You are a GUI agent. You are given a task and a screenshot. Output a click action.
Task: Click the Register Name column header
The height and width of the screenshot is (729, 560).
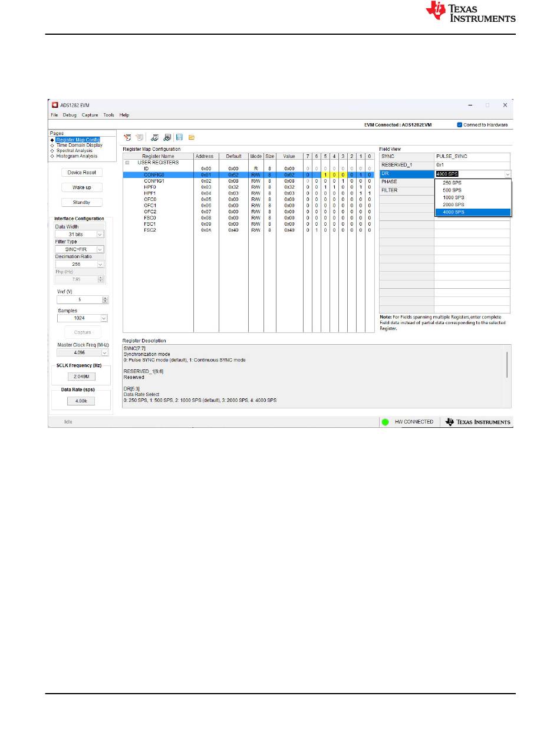[158, 156]
